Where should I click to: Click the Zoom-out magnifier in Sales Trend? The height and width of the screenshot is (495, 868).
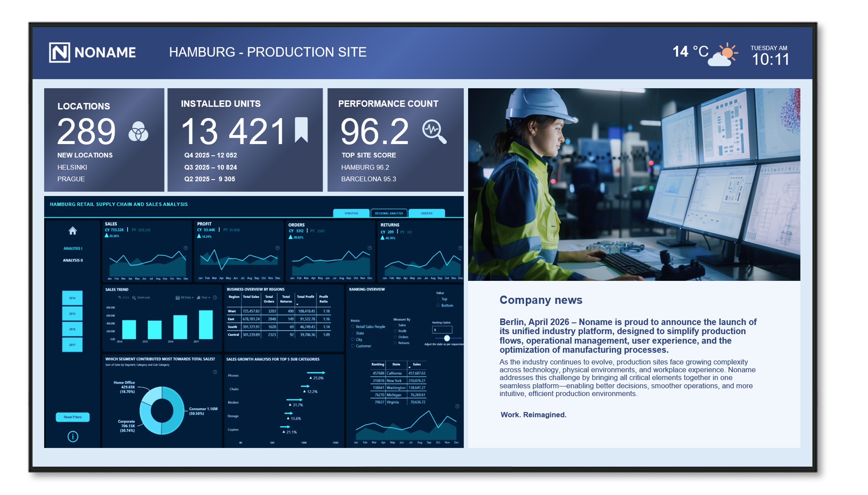click(134, 297)
